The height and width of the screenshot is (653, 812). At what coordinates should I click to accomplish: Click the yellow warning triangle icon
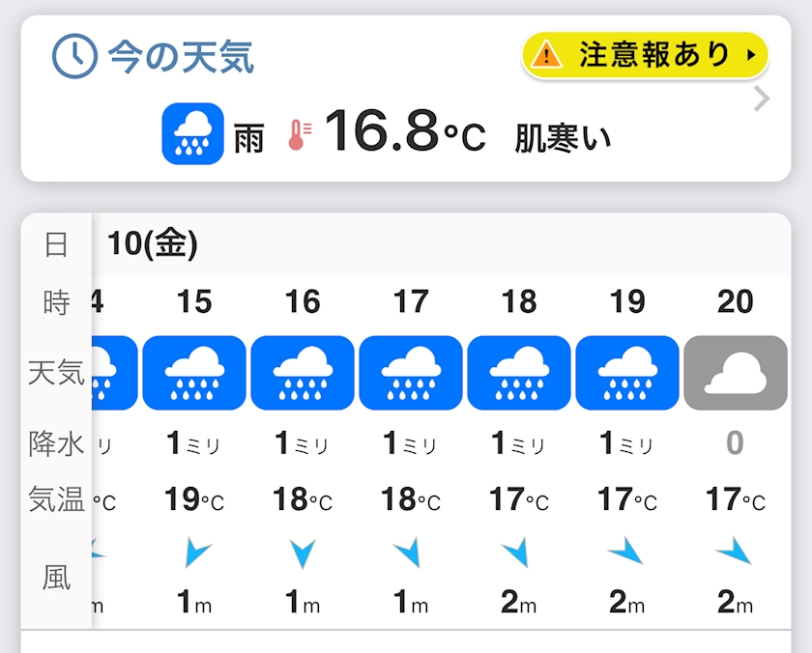point(547,55)
